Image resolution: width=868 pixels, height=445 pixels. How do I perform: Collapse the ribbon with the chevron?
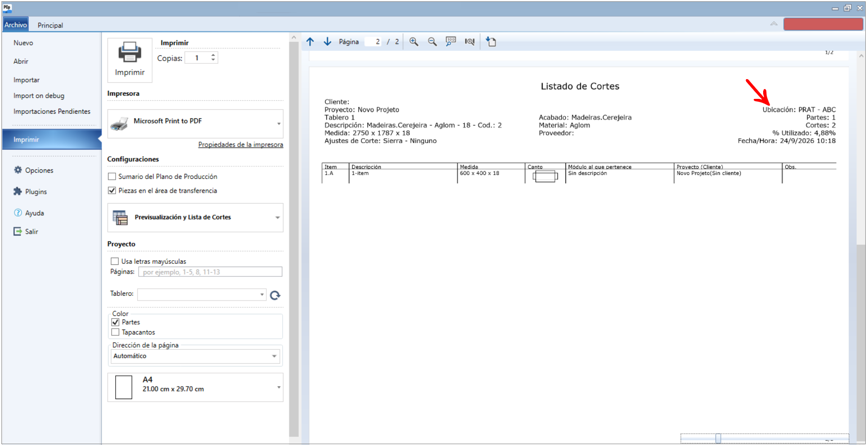coord(774,24)
